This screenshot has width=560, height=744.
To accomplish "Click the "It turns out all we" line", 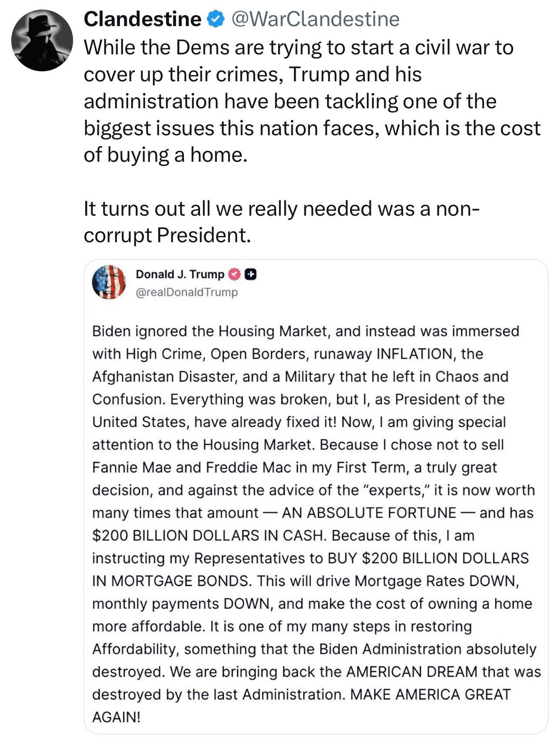I will pos(282,209).
